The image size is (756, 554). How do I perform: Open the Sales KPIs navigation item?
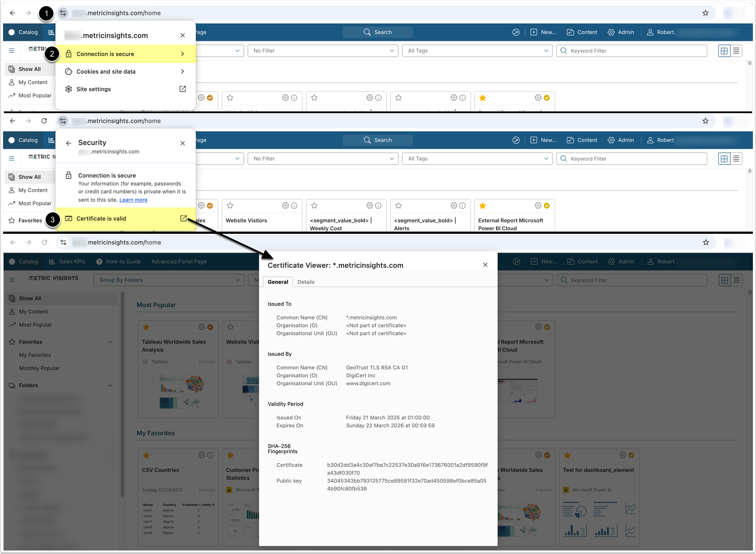(x=67, y=262)
